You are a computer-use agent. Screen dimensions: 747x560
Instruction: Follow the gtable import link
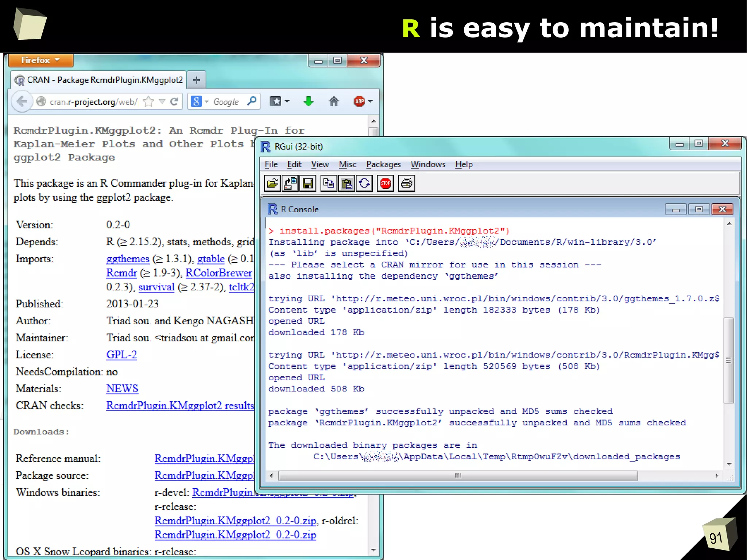pos(211,259)
